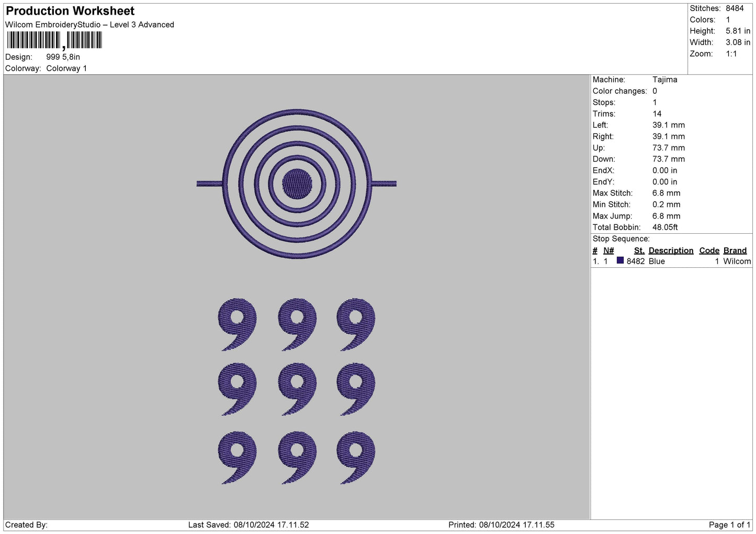Click the "Colorway 1" value
This screenshot has width=756, height=534.
[x=66, y=69]
